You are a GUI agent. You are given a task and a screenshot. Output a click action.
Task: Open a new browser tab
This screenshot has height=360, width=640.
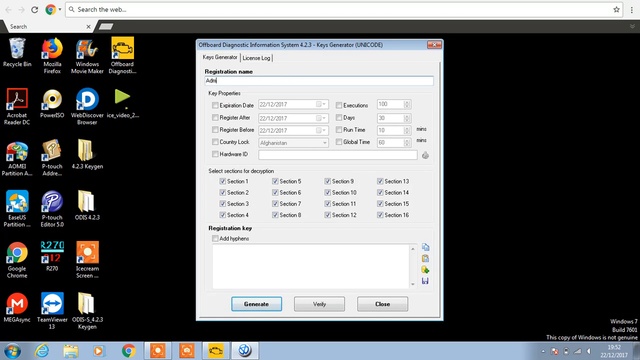[x=106, y=27]
